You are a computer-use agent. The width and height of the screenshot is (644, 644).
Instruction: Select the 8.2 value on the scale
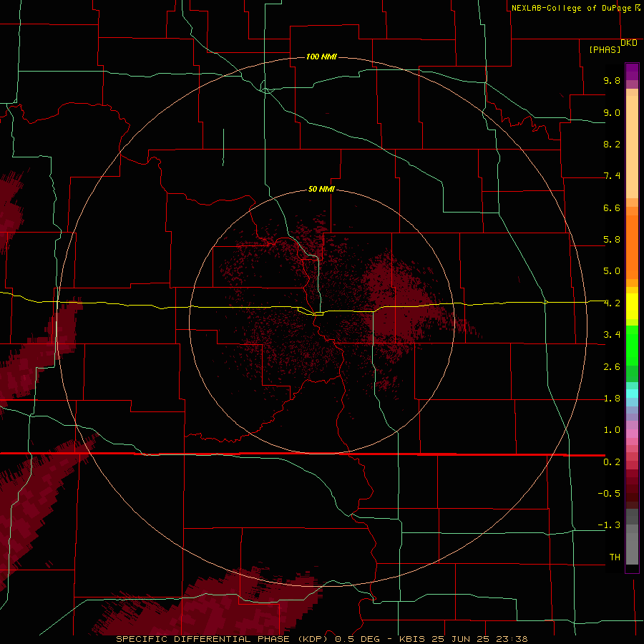pyautogui.click(x=612, y=144)
